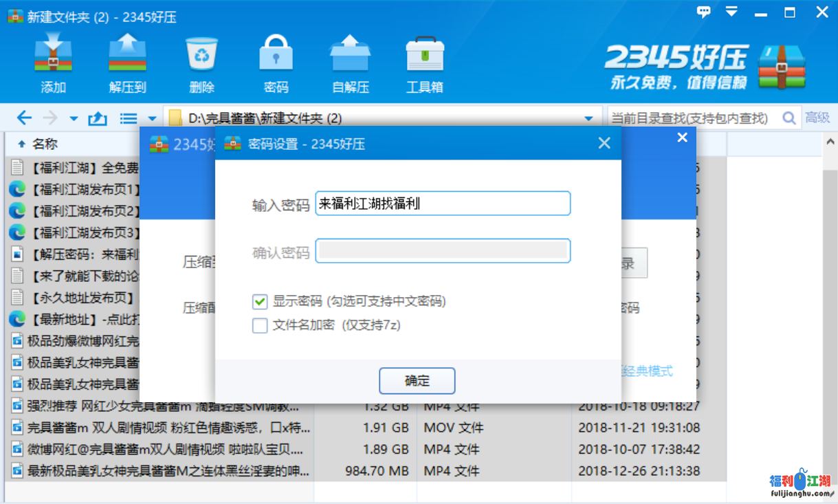Viewport: 838px width, 504px height.
Task: Sort by the 名称 column header
Action: (45, 144)
